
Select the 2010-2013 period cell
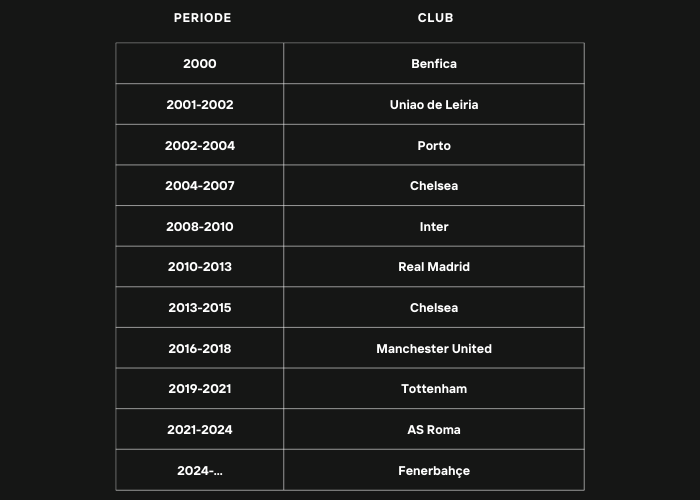coord(200,267)
